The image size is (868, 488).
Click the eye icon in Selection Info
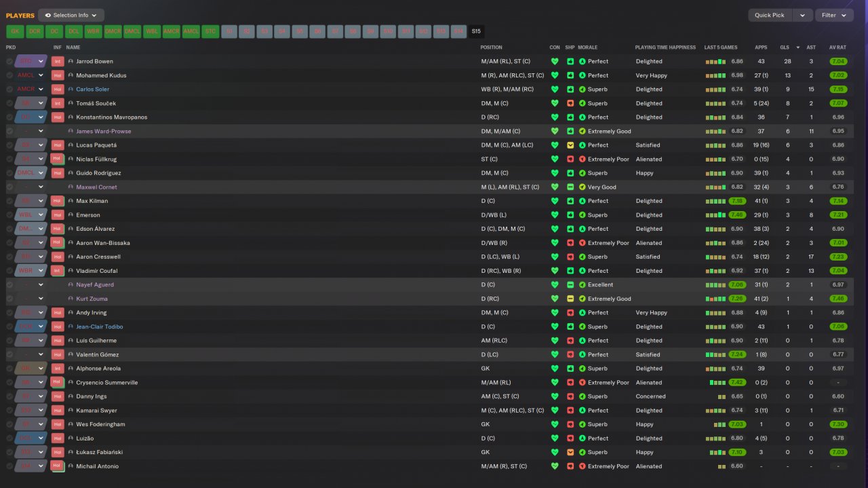pyautogui.click(x=47, y=15)
